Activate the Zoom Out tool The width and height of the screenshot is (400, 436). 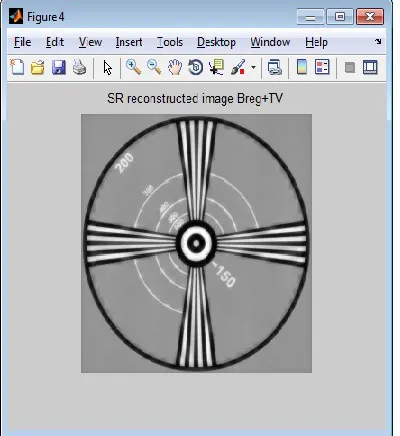pos(154,67)
